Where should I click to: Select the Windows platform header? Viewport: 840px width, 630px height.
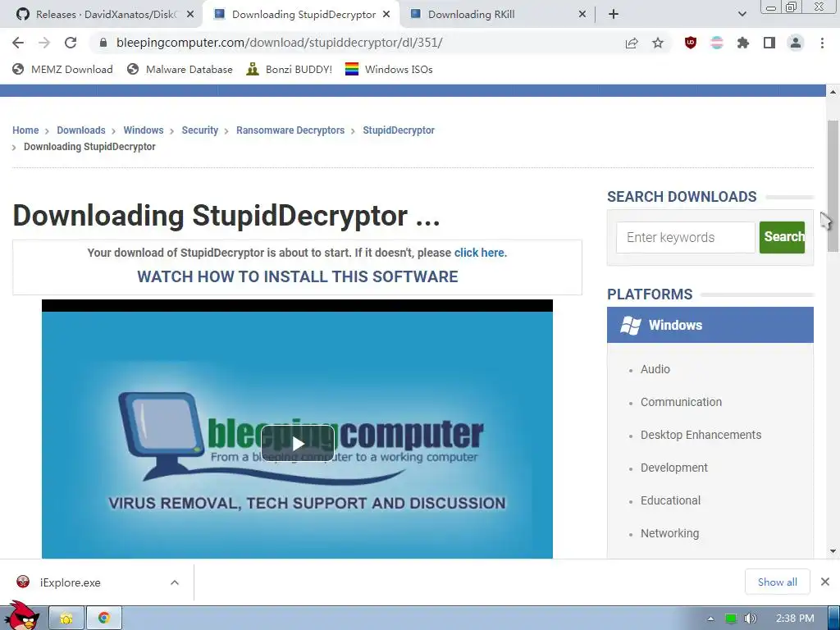tap(710, 325)
